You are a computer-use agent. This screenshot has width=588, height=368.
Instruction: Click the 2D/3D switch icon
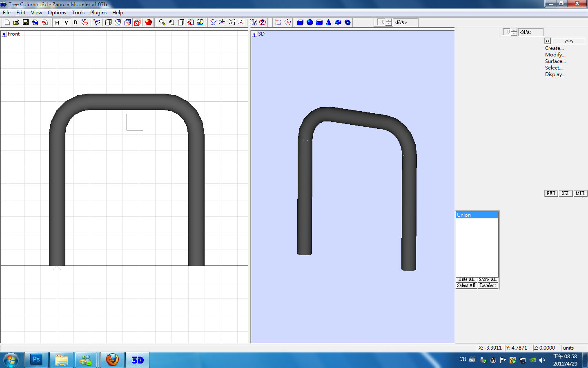click(x=253, y=22)
